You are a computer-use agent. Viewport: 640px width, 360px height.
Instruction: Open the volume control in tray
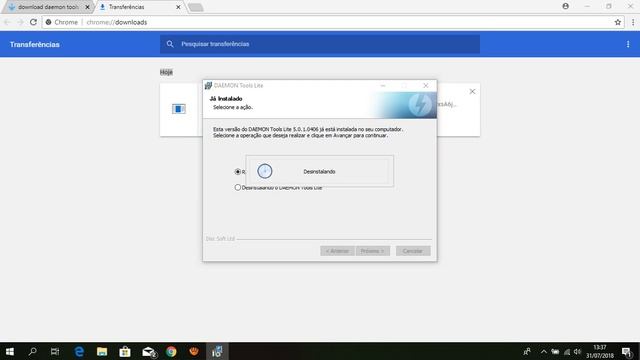tap(577, 351)
